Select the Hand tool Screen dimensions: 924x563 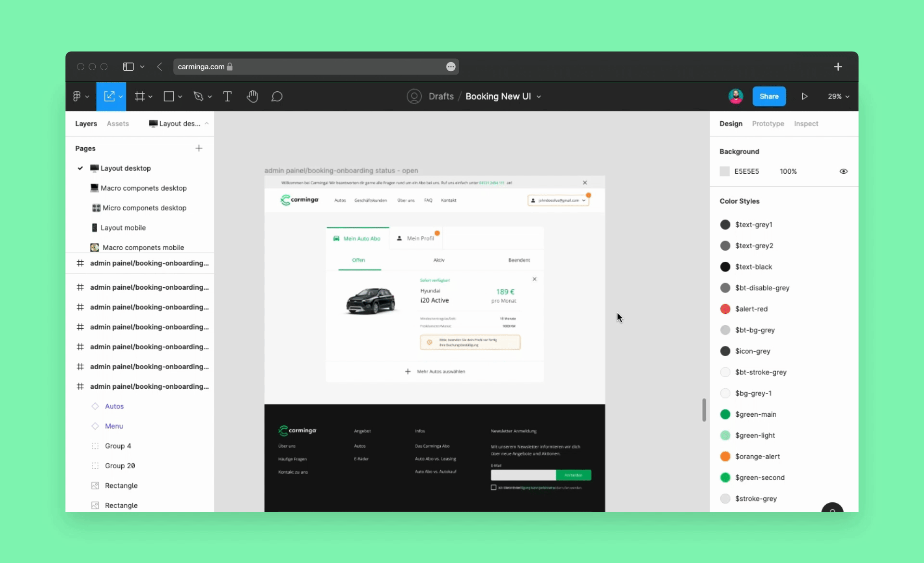point(252,96)
